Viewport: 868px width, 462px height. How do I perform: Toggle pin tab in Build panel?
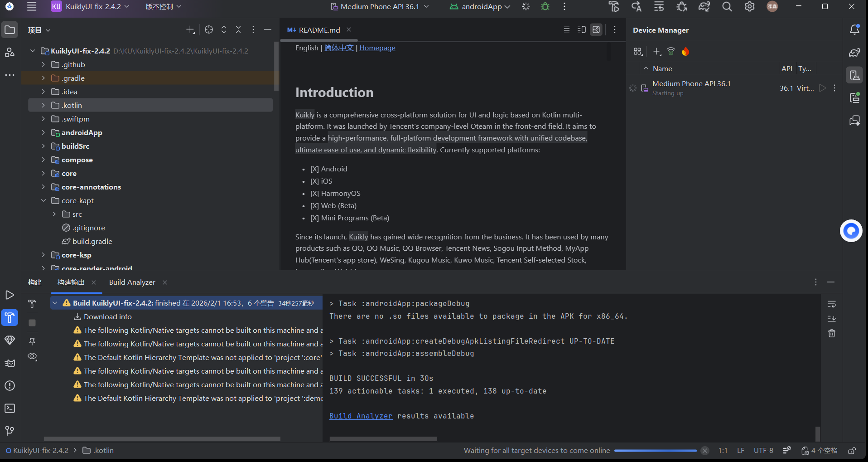pyautogui.click(x=32, y=341)
